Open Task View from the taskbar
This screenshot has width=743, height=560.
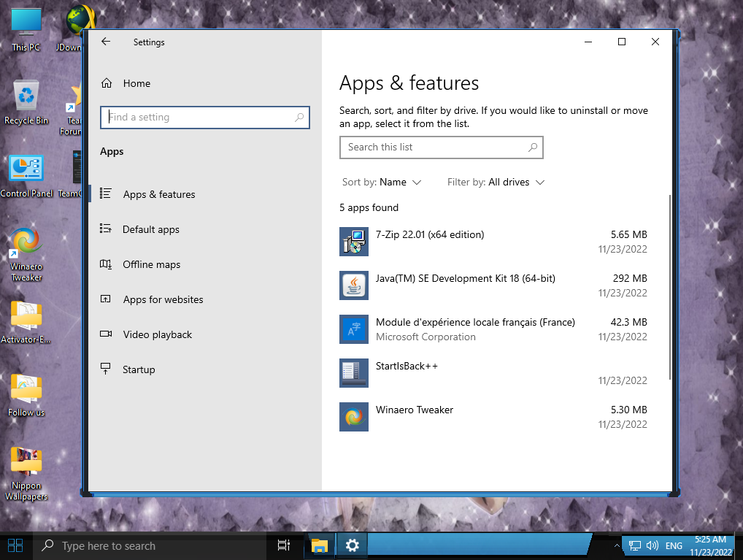284,545
